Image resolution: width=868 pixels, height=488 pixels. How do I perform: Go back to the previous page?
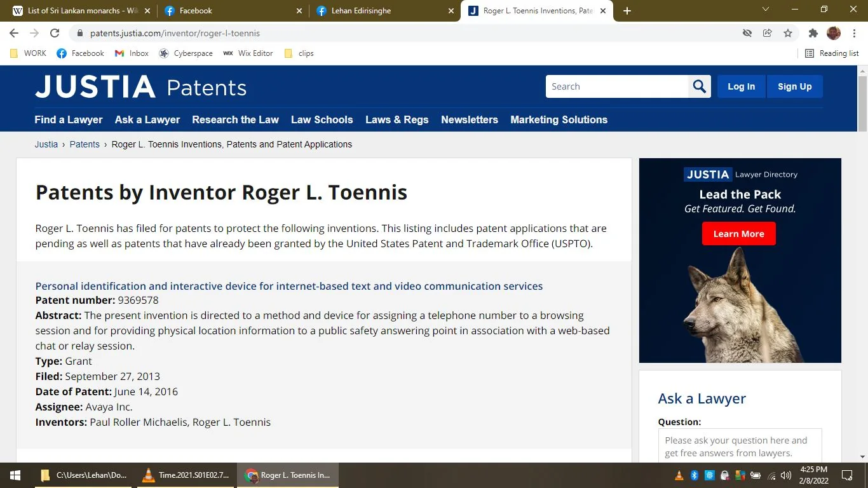(x=14, y=33)
